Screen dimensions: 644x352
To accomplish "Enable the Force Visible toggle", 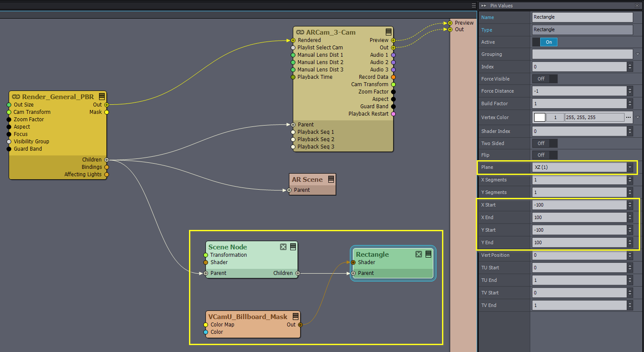I will (x=545, y=79).
